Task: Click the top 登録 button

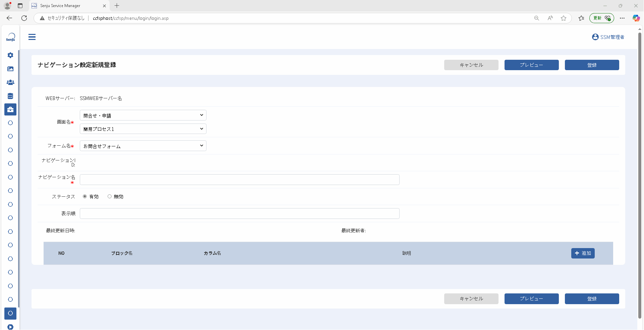Action: pos(592,65)
